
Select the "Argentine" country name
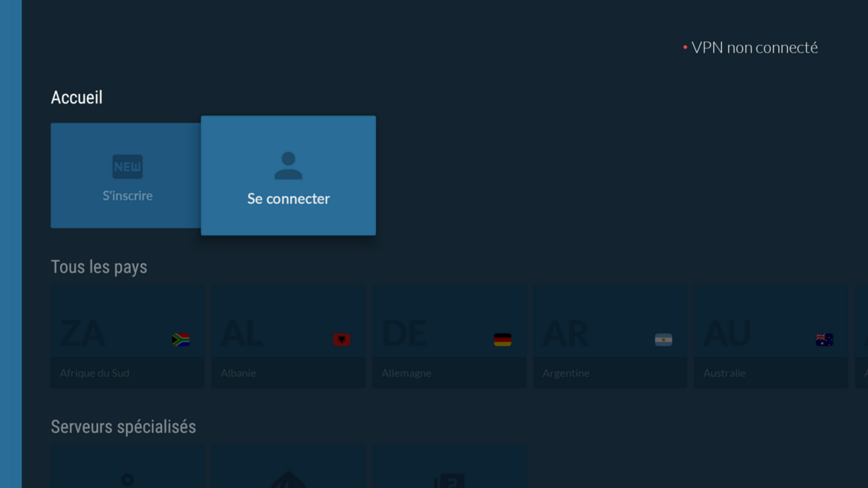(566, 374)
